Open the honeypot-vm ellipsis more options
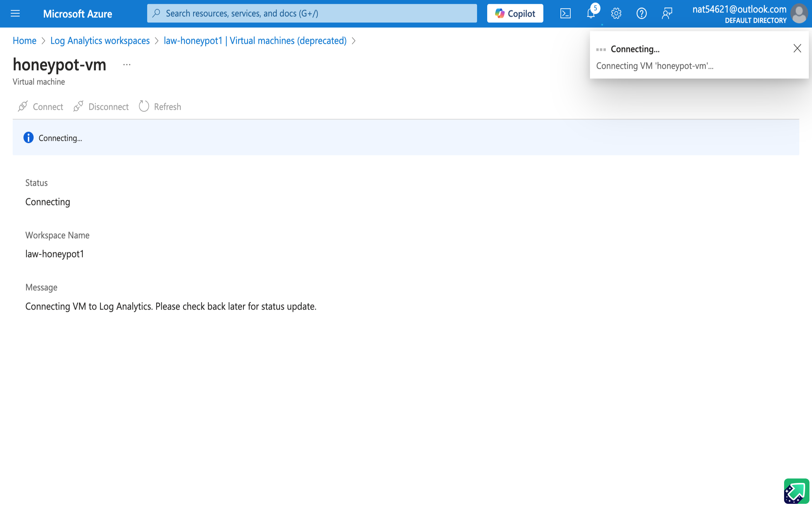The width and height of the screenshot is (812, 507). coord(127,65)
